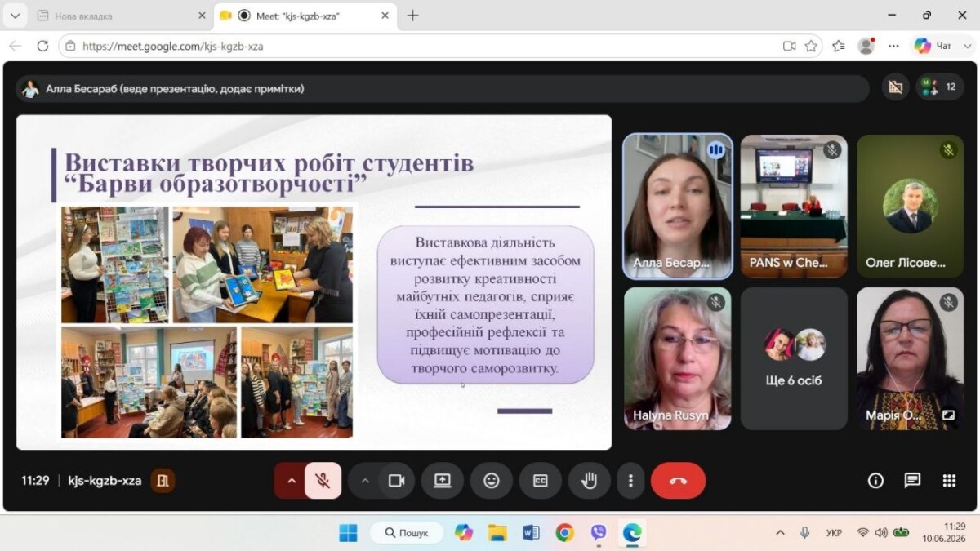Open clock showing 11:29 10.06.2026
This screenshot has width=980, height=551.
coord(944,533)
